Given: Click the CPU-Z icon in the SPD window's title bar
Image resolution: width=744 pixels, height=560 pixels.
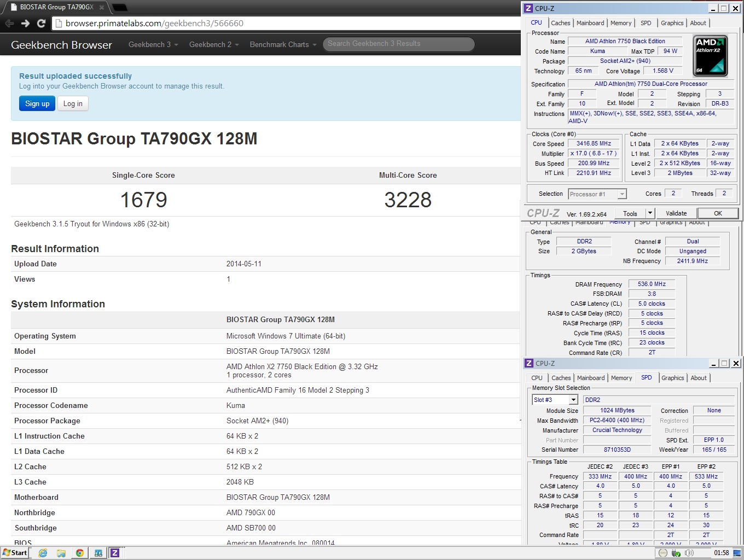Looking at the screenshot, I should pyautogui.click(x=529, y=363).
